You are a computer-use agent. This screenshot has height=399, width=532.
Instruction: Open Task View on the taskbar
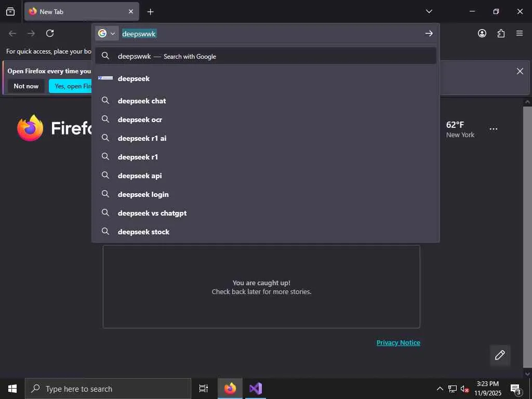click(204, 389)
